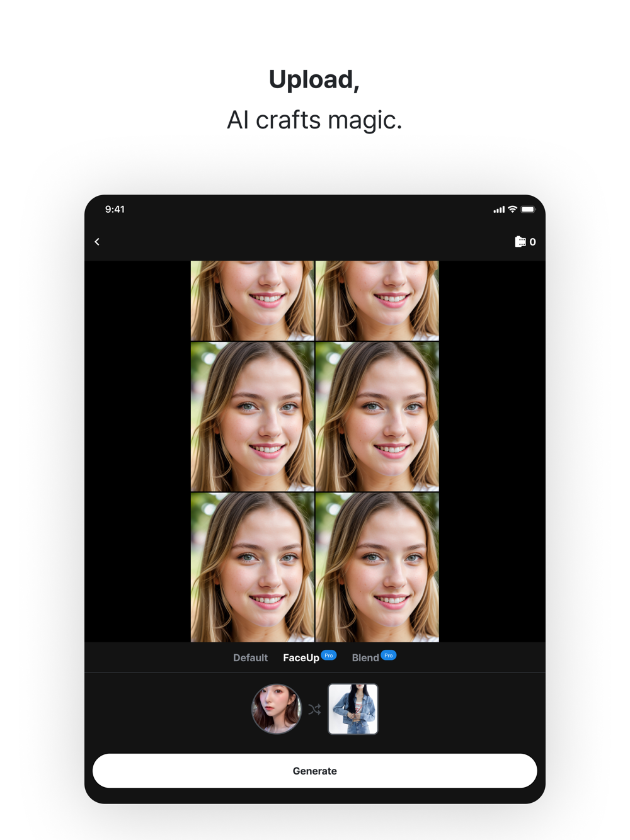
Task: Click the "Upload," headline text
Action: tap(314, 80)
